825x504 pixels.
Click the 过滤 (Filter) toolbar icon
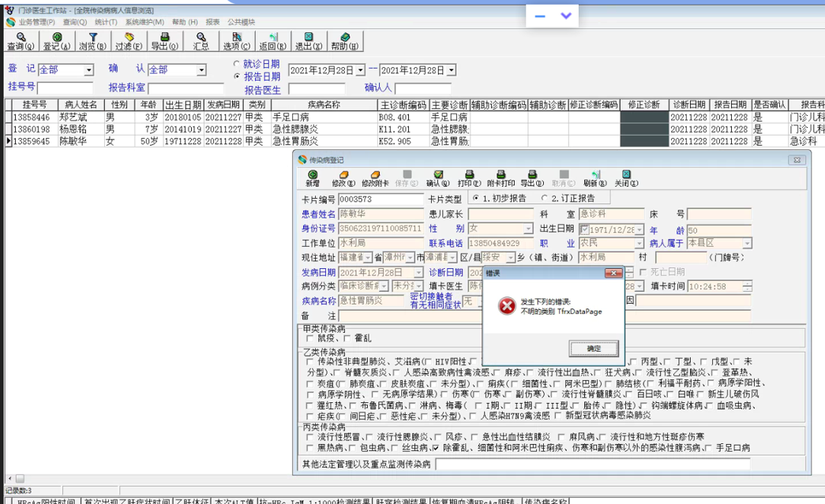129,41
